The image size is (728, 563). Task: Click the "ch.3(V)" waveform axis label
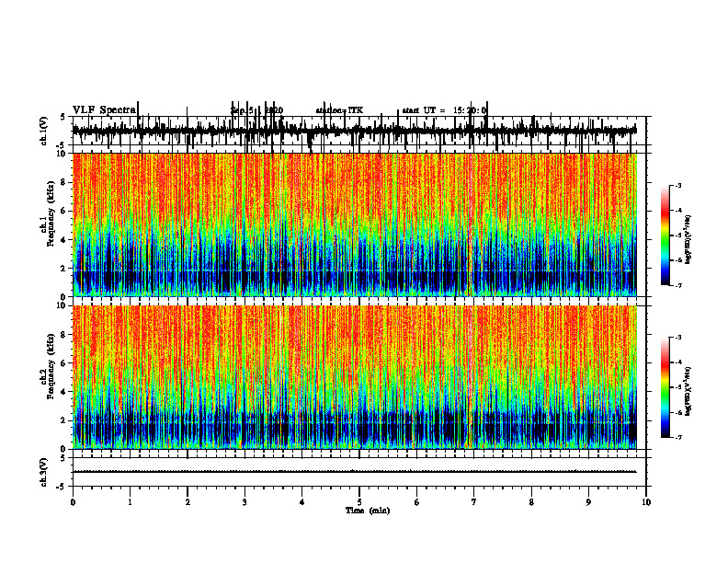44,472
